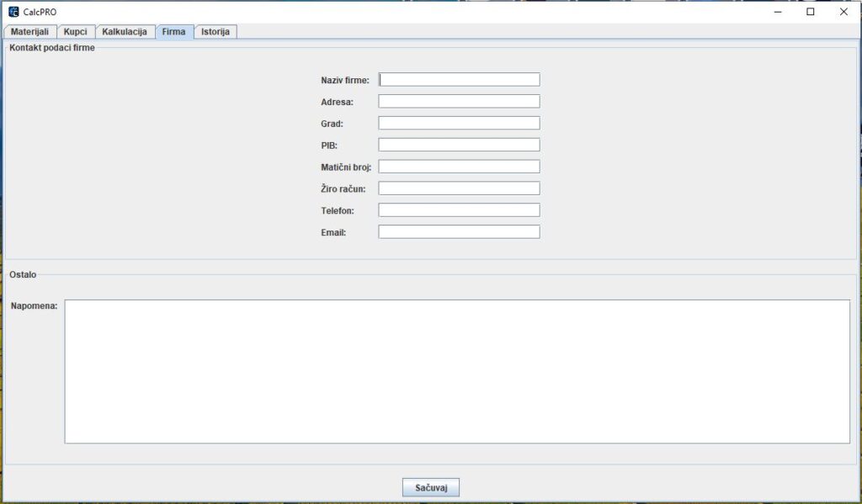The height and width of the screenshot is (504, 862).
Task: Click the Naziv firme input field
Action: [459, 80]
